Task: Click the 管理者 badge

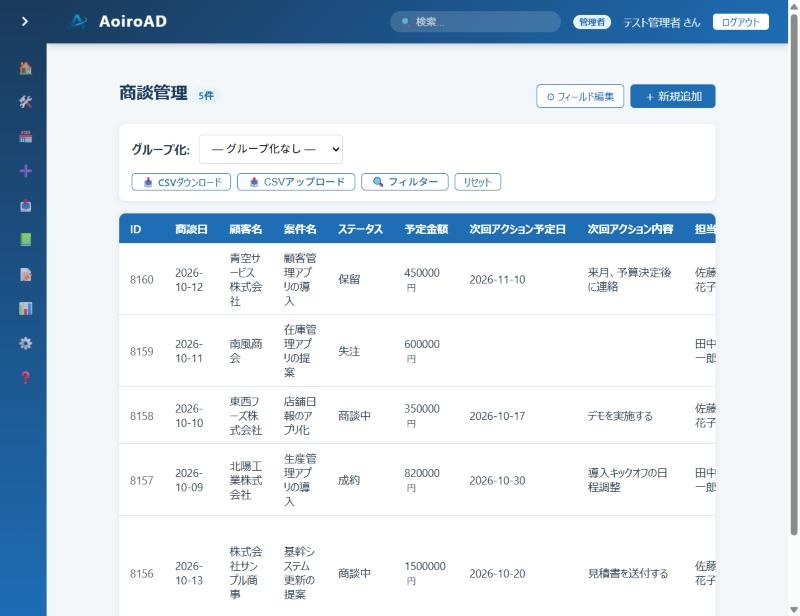Action: [592, 22]
